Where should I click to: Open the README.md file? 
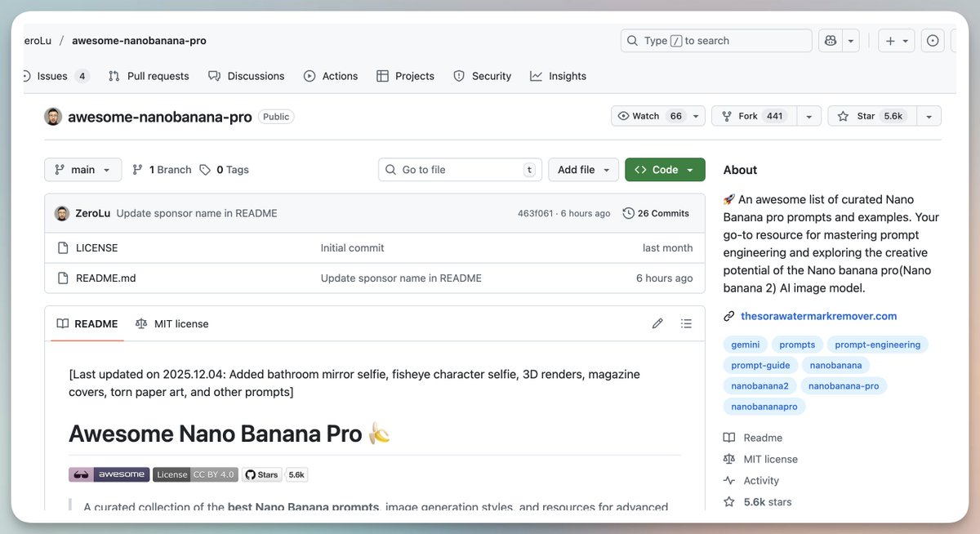click(105, 278)
